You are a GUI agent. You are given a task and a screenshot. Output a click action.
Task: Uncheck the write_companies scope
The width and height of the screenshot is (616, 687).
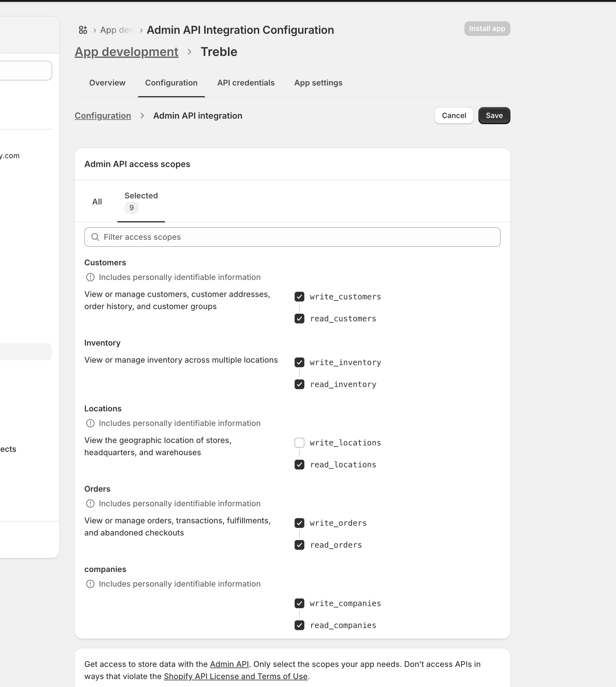pyautogui.click(x=299, y=603)
